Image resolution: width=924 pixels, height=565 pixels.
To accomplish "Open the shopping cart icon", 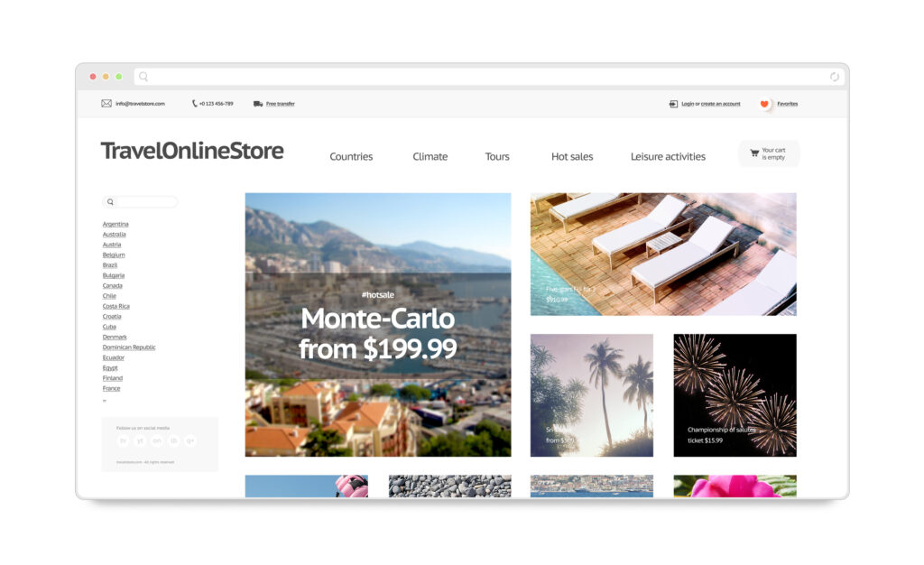I will 753,153.
